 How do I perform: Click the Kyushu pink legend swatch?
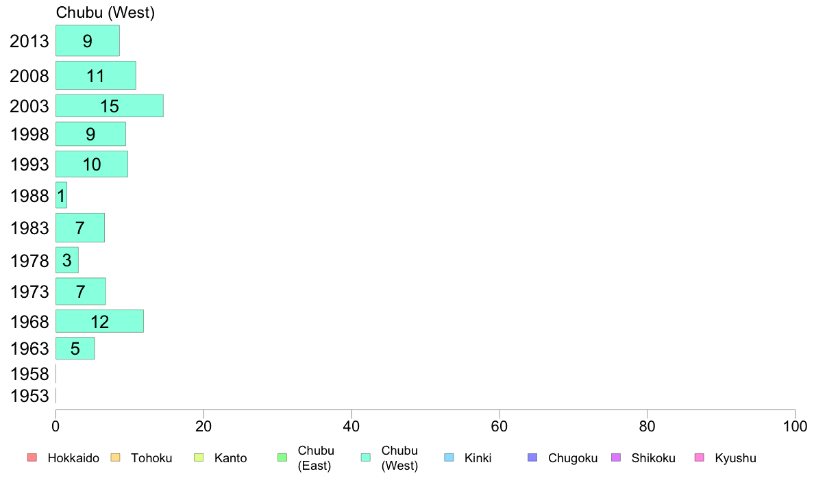point(700,457)
